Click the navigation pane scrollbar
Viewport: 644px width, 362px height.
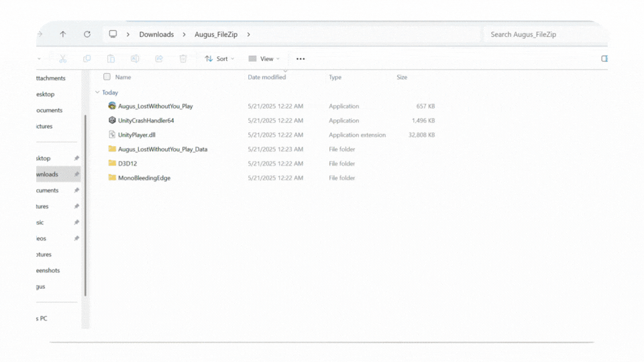click(85, 205)
